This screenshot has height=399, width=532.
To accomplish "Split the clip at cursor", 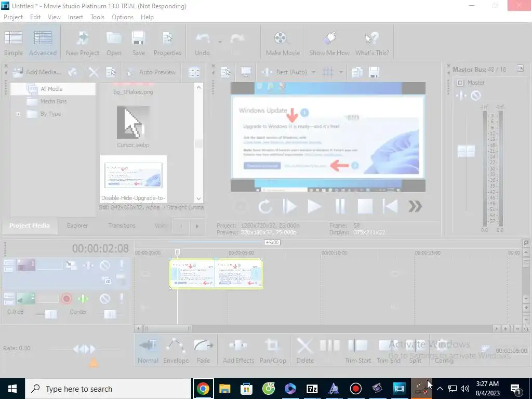I will pyautogui.click(x=415, y=351).
